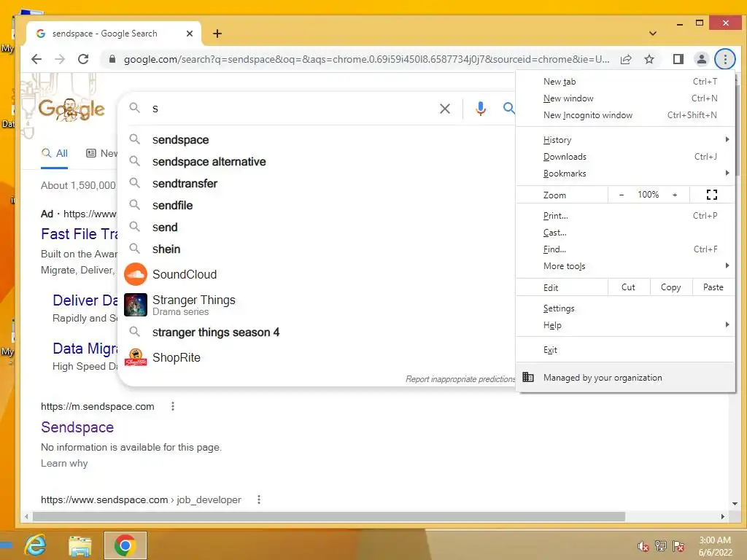Screen dimensions: 747x560
Task: Click the network tray icon
Action: [x=661, y=545]
